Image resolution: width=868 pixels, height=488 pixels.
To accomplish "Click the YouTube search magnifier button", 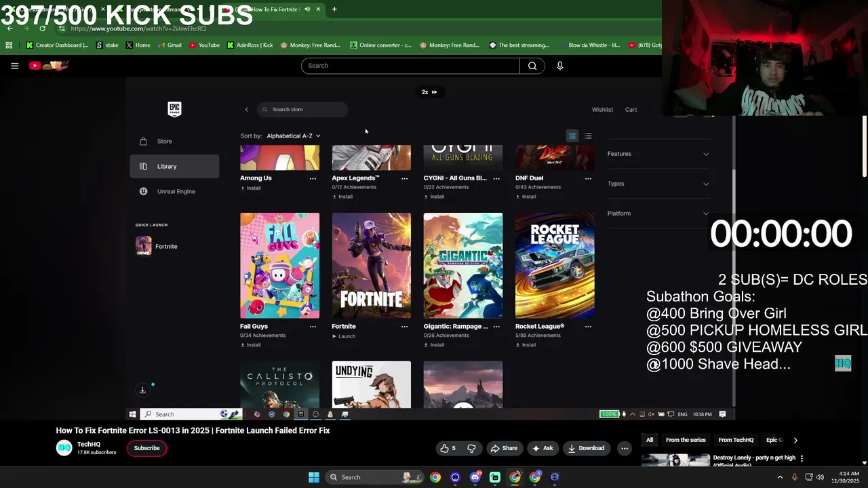I will point(532,66).
